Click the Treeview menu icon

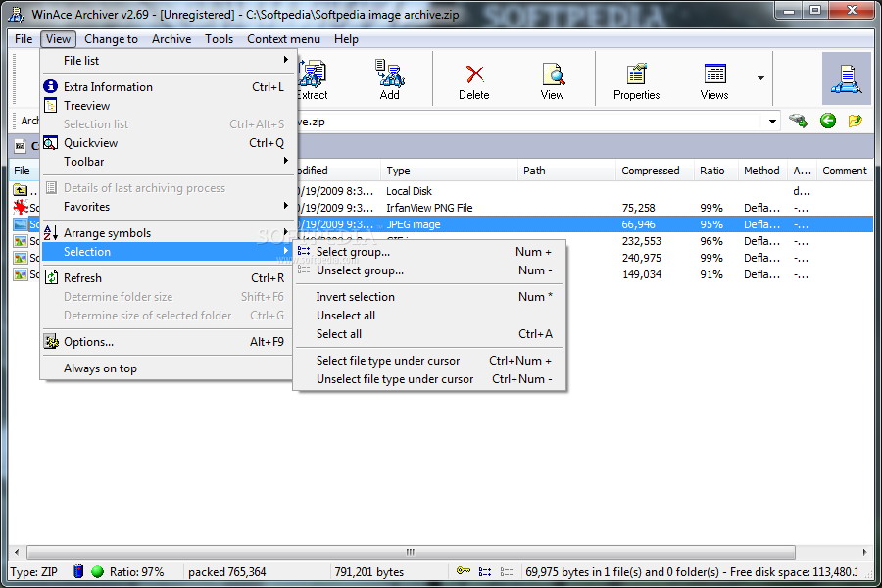click(x=51, y=105)
